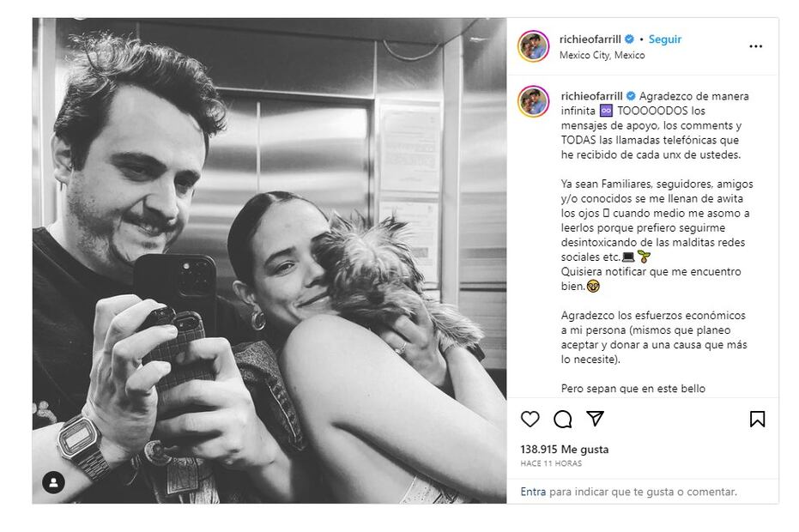Viewport: 799px width, 532px height.
Task: Open comments with the speech bubble icon
Action: pos(563,419)
